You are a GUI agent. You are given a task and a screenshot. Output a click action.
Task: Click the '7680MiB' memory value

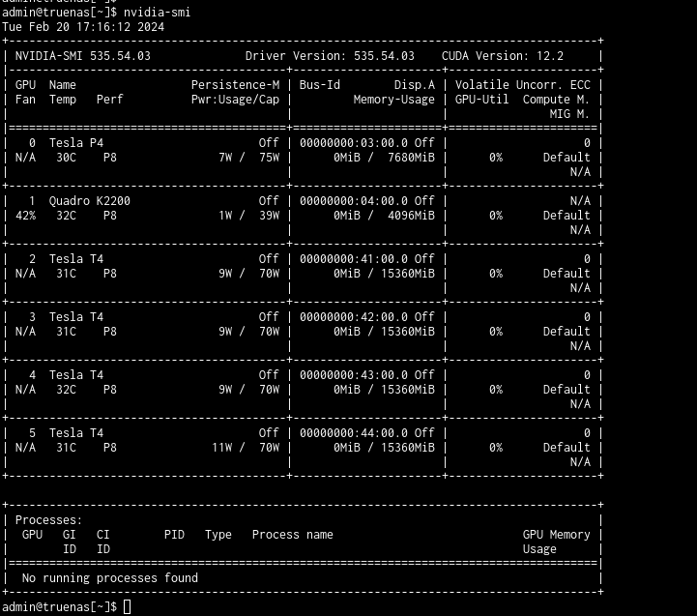point(411,158)
